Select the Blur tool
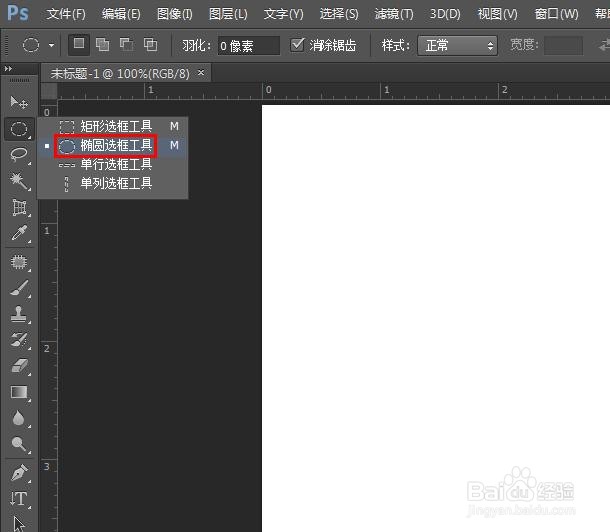 pyautogui.click(x=19, y=418)
